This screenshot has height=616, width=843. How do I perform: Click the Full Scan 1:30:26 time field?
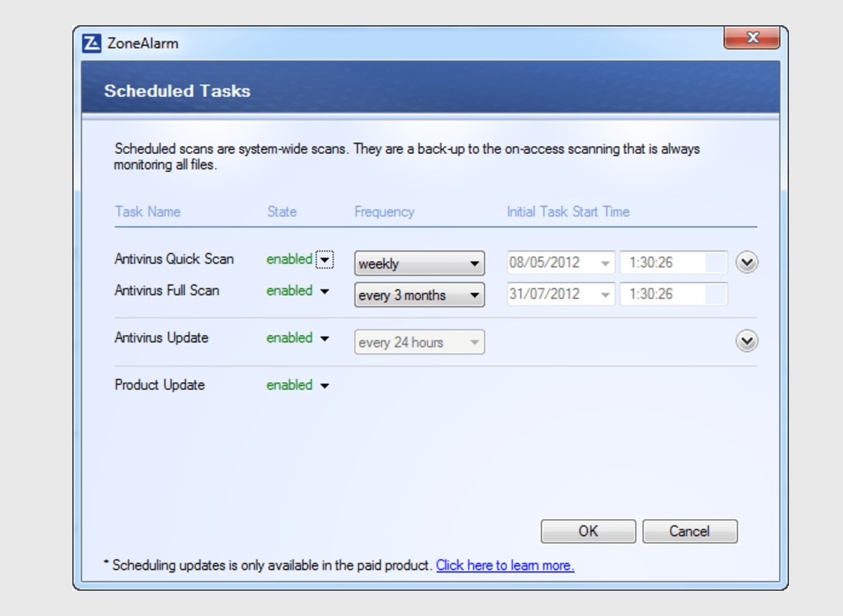pyautogui.click(x=674, y=294)
